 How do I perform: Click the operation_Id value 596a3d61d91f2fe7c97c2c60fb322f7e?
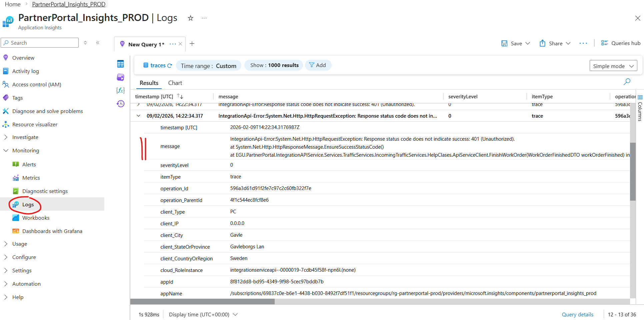(x=270, y=188)
